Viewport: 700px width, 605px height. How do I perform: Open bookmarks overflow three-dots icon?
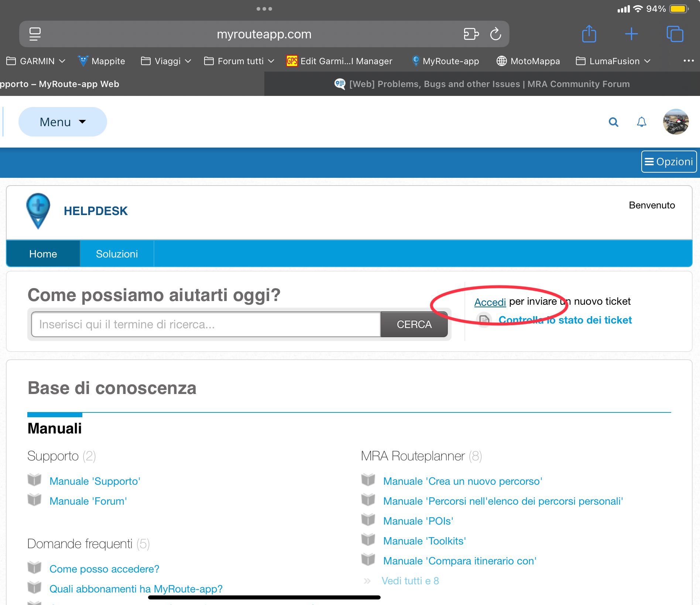(689, 61)
